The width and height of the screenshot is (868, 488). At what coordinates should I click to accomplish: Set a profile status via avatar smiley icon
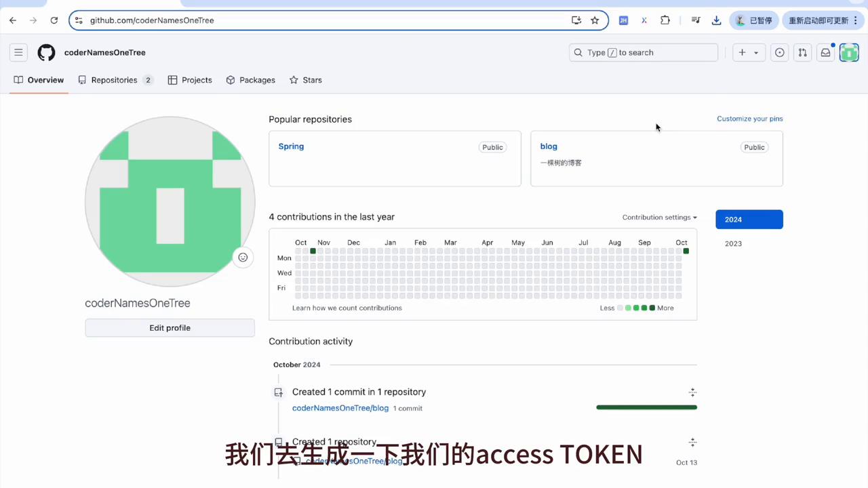(243, 257)
